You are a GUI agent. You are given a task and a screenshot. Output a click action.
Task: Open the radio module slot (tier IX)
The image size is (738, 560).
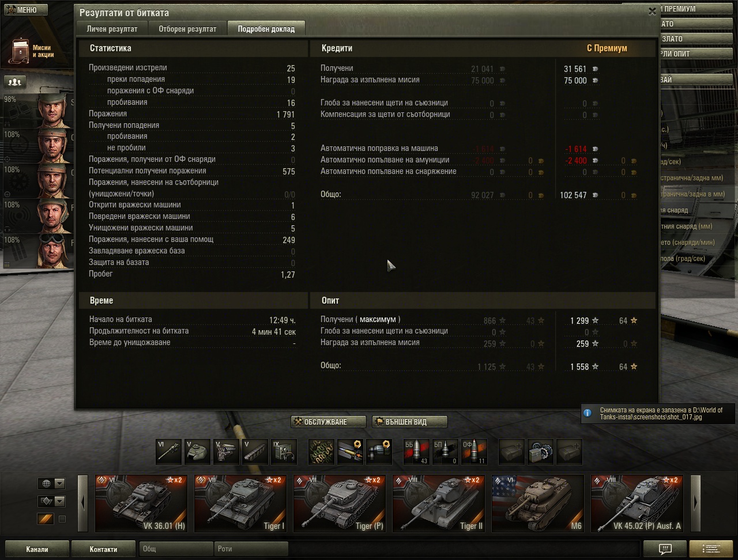click(x=284, y=452)
